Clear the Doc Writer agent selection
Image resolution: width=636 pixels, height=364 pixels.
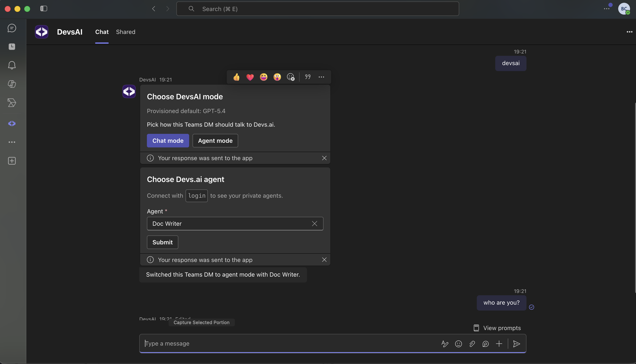[314, 224]
